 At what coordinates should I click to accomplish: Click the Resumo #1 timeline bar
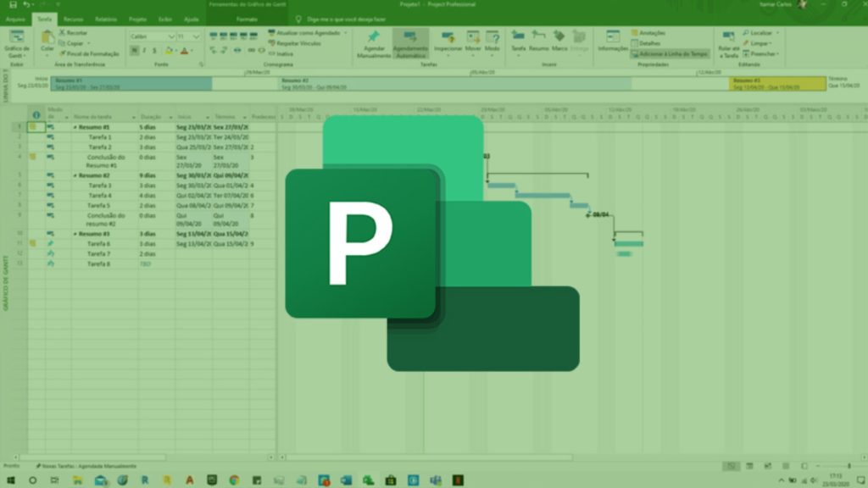(131, 84)
